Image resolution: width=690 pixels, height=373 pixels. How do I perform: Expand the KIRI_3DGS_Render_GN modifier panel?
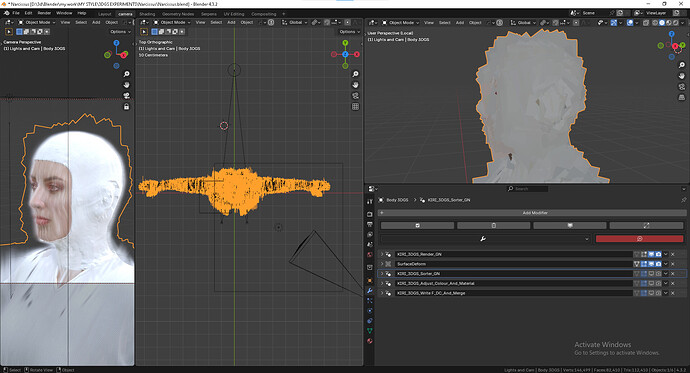(x=382, y=254)
